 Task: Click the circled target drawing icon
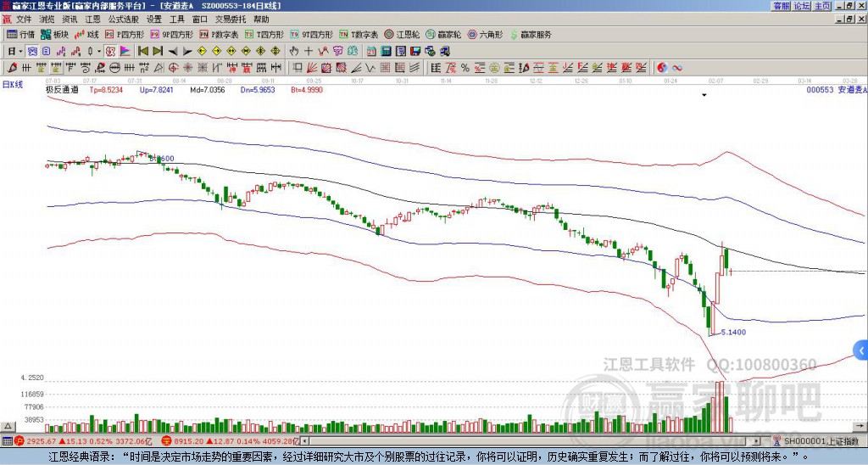173,68
